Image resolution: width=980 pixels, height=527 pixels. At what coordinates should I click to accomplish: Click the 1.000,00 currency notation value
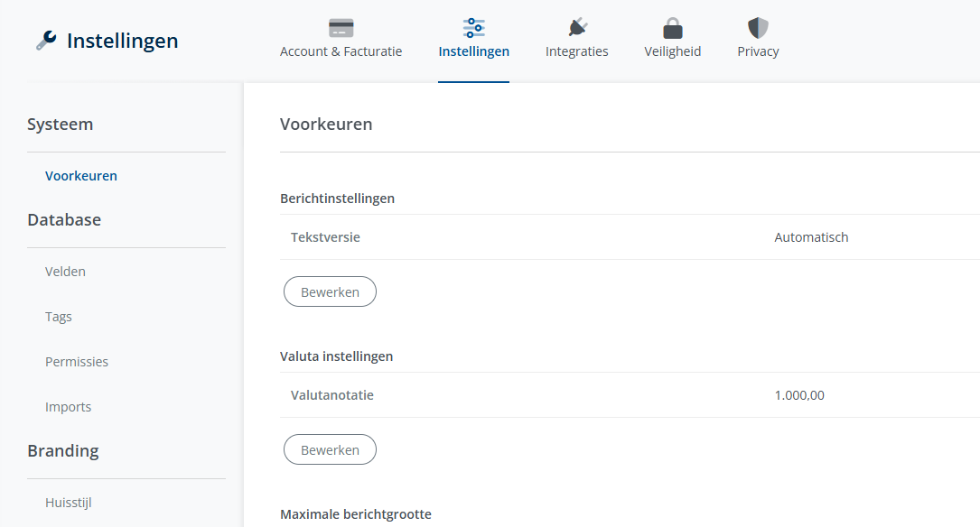[799, 395]
